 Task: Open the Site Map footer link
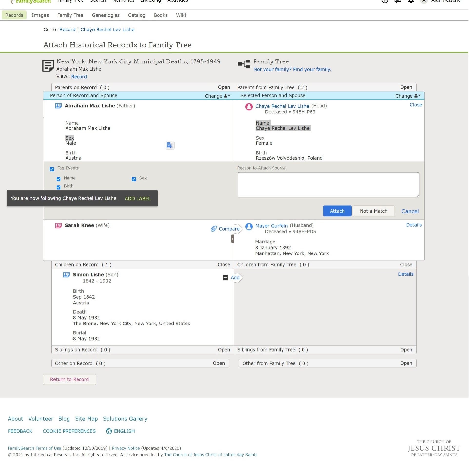coord(87,419)
